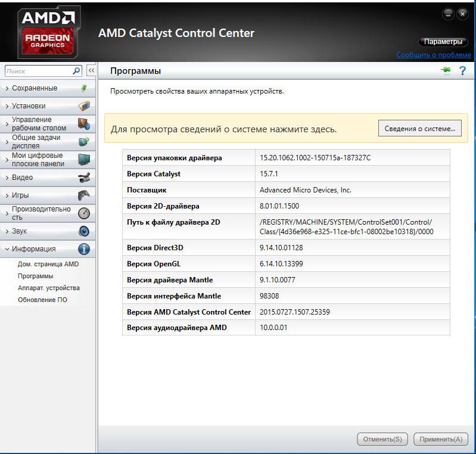
Task: Click the search magnifier icon
Action: (x=76, y=71)
